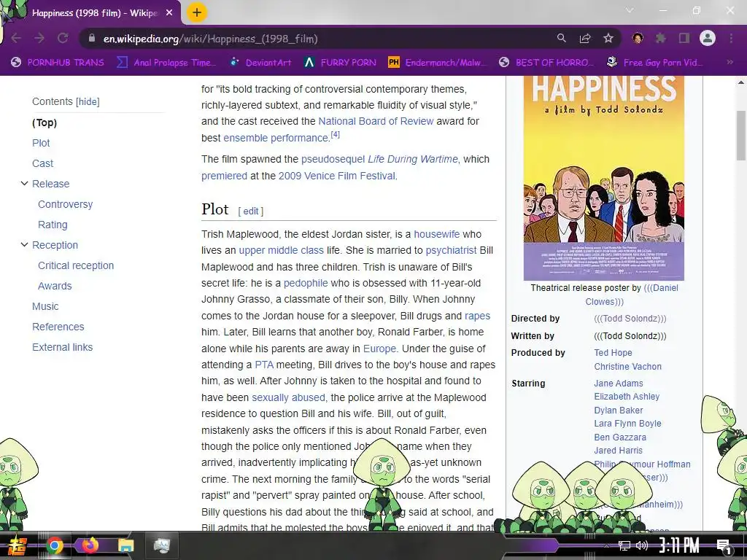747x560 pixels.
Task: Open the DeviantArt bookmark
Action: pyautogui.click(x=261, y=63)
